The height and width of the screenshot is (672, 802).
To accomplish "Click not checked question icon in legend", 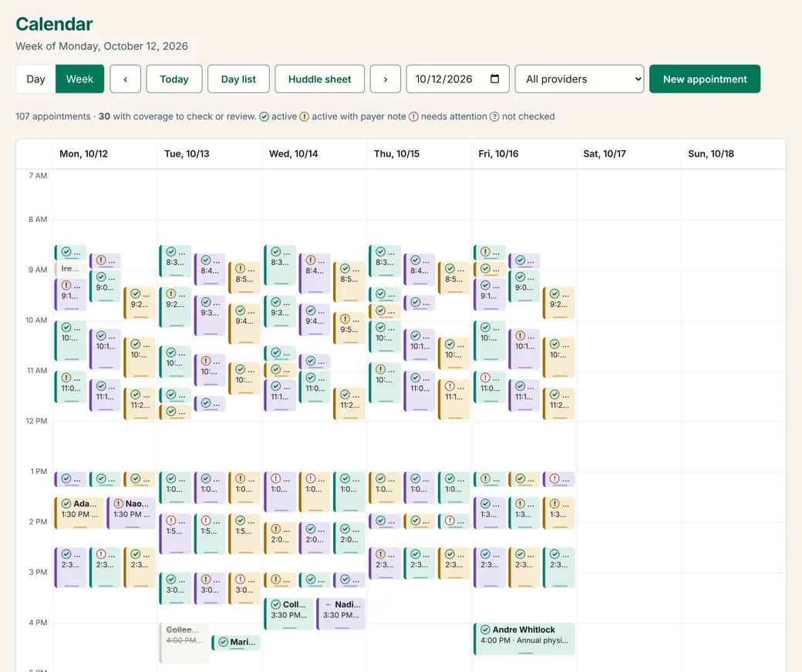I will point(494,116).
